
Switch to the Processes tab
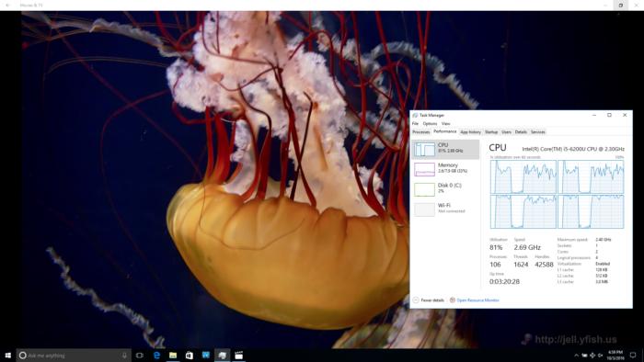point(421,132)
